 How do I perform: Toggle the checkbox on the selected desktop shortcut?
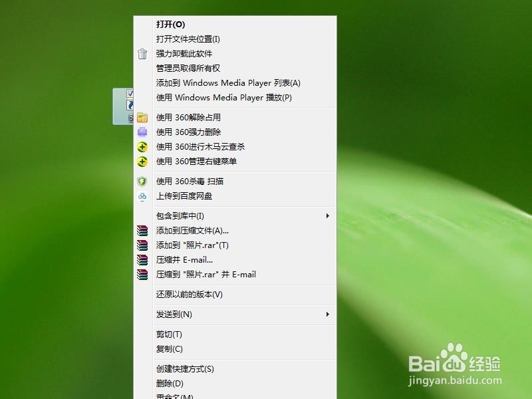[130, 93]
